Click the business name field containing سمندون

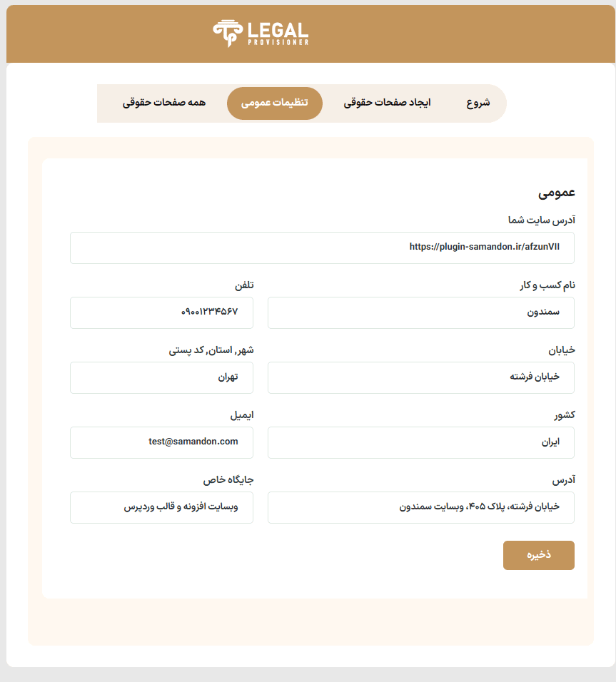tap(420, 312)
